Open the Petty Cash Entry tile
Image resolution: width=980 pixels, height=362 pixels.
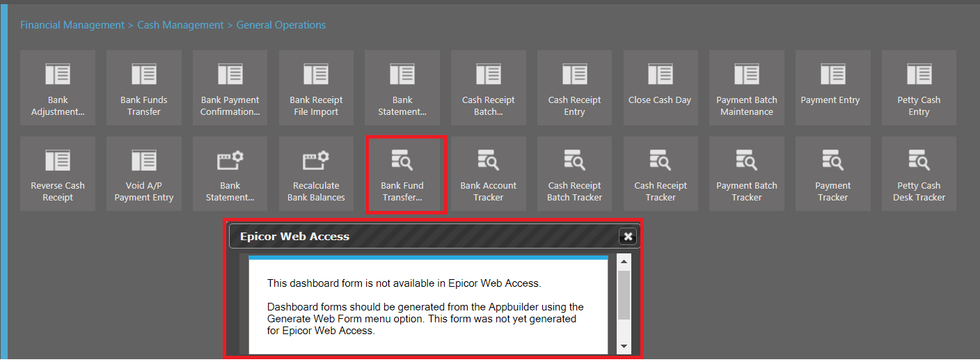(x=919, y=88)
